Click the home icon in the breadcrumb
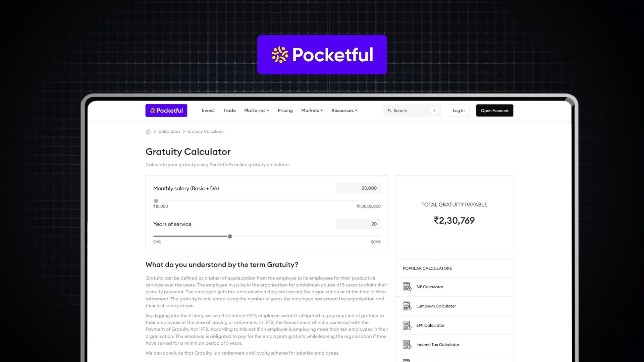 tap(148, 131)
